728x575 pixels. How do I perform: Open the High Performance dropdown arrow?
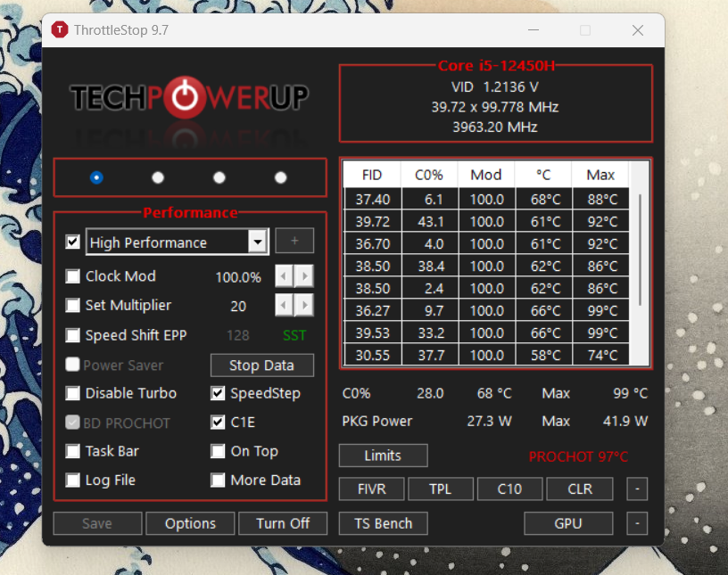[x=258, y=242]
